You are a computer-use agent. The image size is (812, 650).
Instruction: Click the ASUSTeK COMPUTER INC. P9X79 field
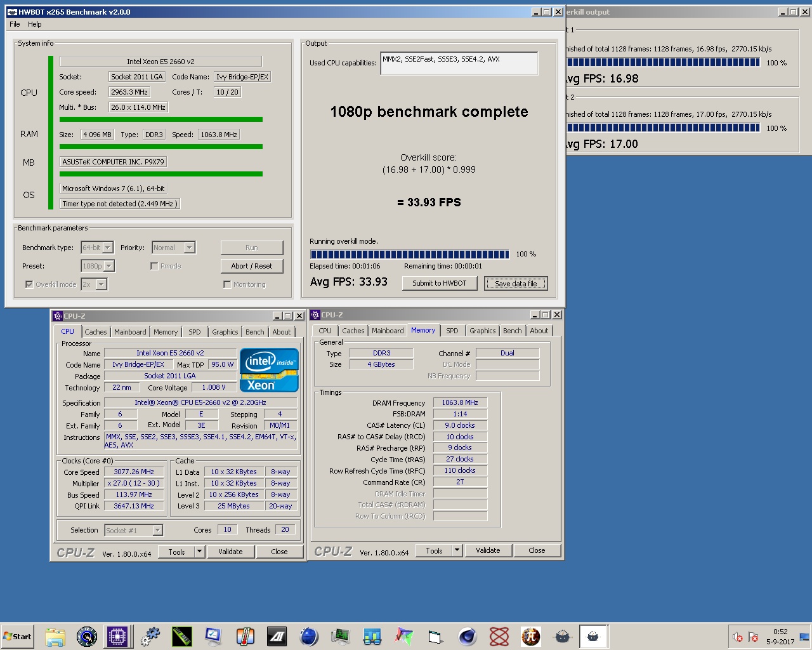click(x=114, y=162)
